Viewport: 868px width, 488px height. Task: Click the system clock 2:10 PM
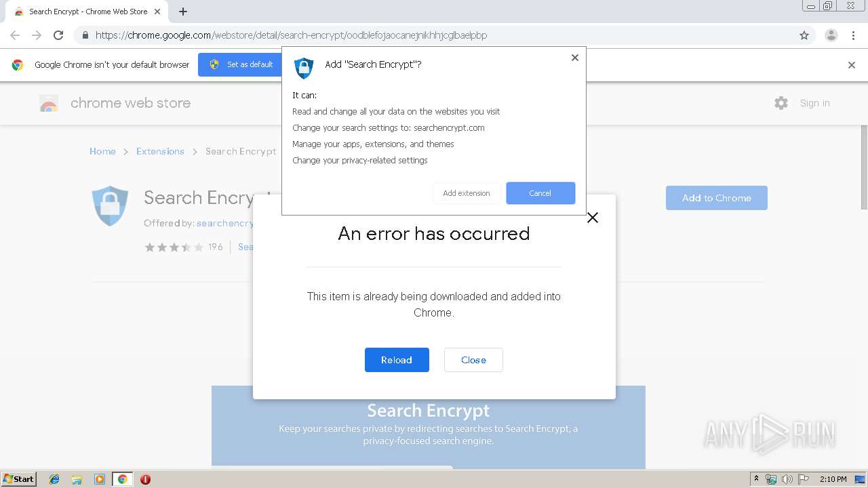833,479
